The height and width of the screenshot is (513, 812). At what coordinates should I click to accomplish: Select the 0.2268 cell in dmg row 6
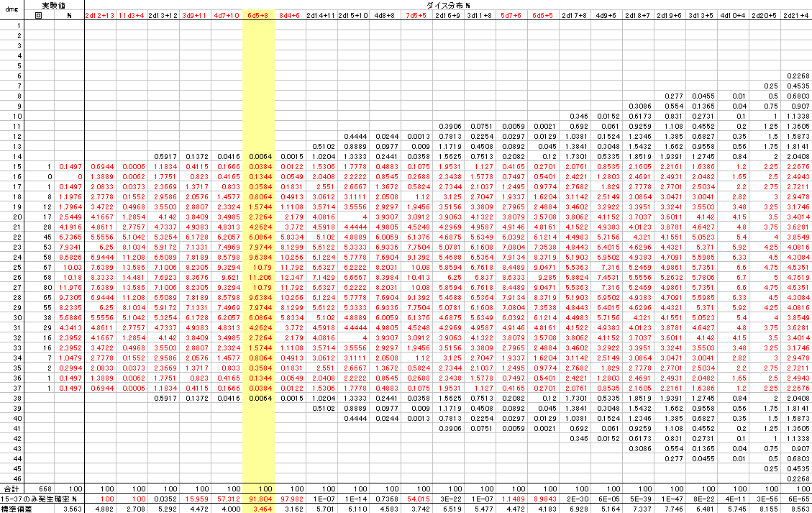click(x=796, y=76)
